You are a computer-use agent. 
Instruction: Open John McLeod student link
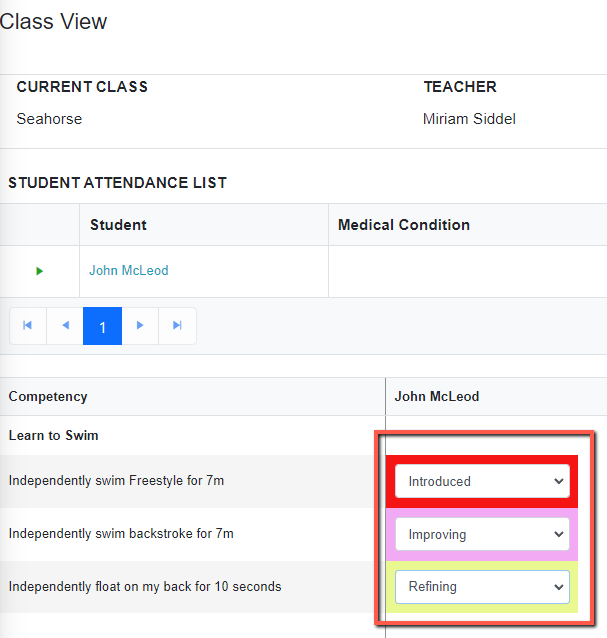(x=128, y=270)
